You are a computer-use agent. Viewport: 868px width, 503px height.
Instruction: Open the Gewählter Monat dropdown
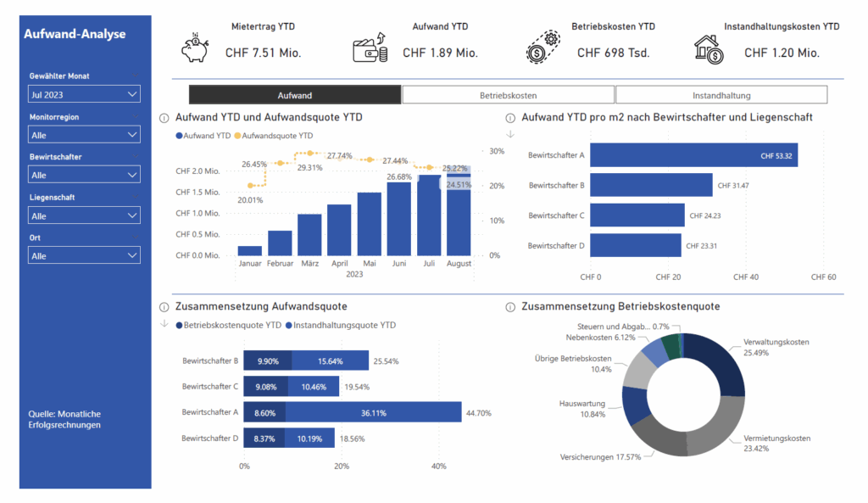click(x=84, y=95)
